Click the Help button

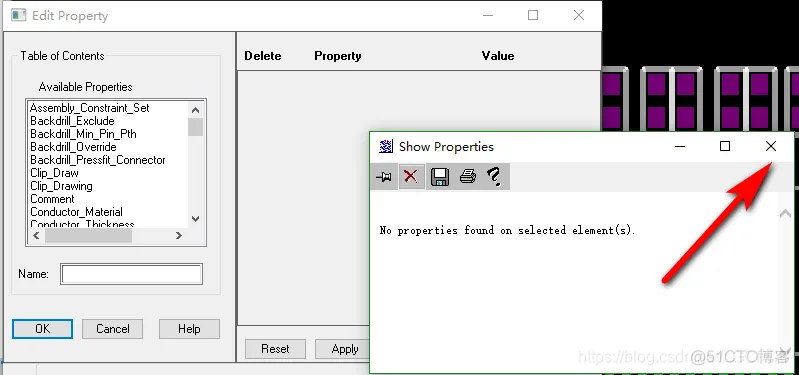coord(189,329)
